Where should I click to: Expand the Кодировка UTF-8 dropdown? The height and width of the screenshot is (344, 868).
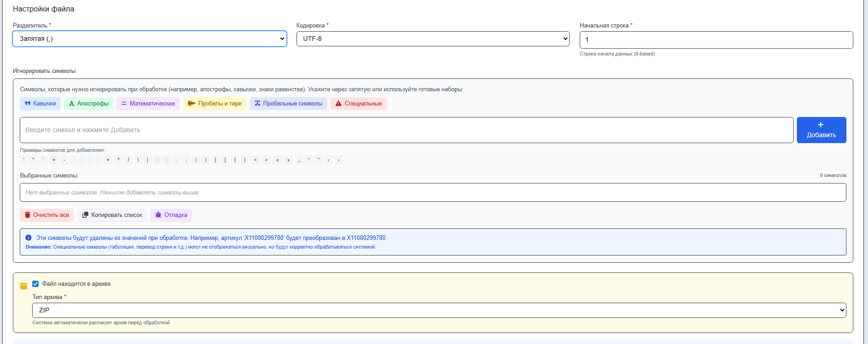(x=432, y=39)
